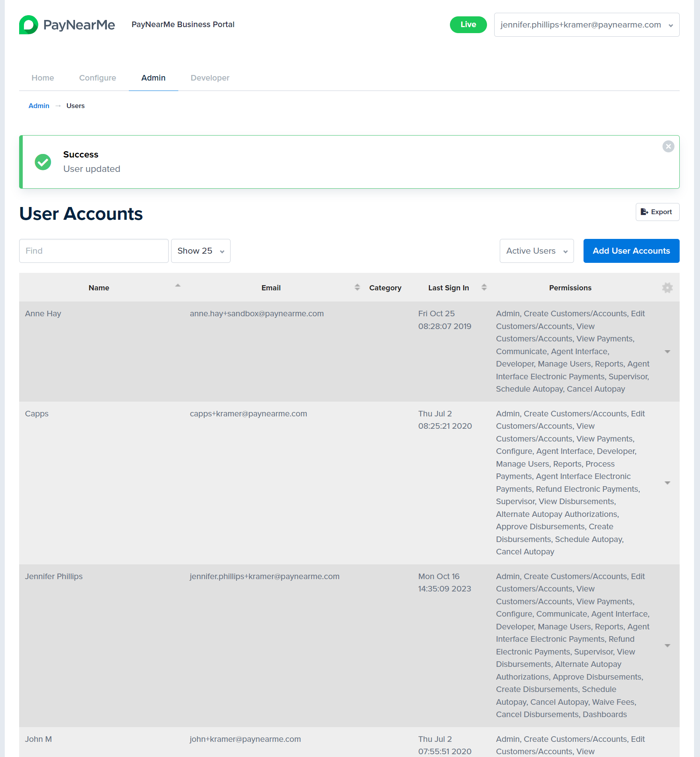Open the Show 25 page size dropdown
This screenshot has height=757, width=700.
coord(201,251)
